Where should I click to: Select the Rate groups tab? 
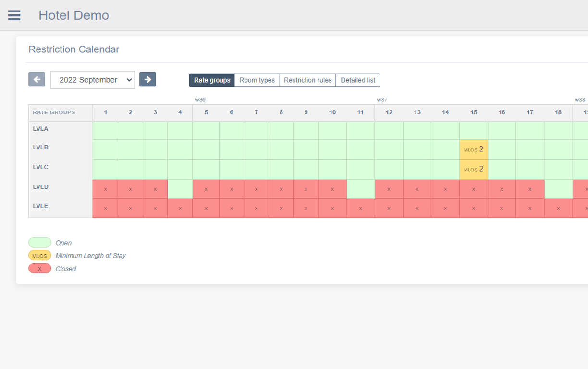pos(212,80)
